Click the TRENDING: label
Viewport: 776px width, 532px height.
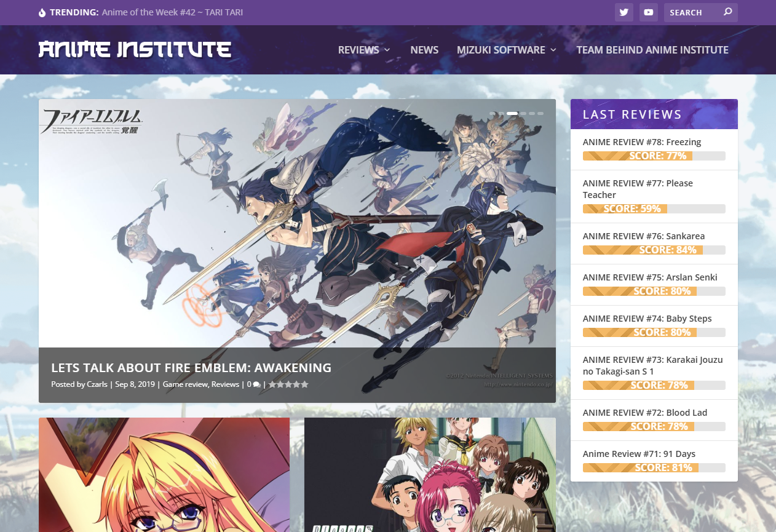click(x=74, y=12)
